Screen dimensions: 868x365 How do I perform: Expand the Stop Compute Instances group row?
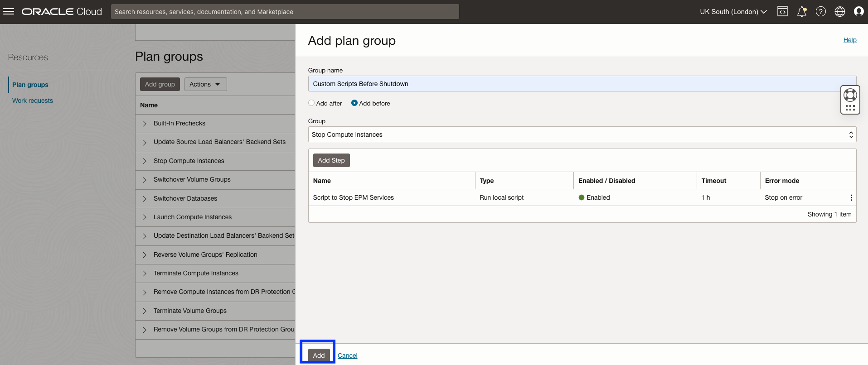(145, 161)
